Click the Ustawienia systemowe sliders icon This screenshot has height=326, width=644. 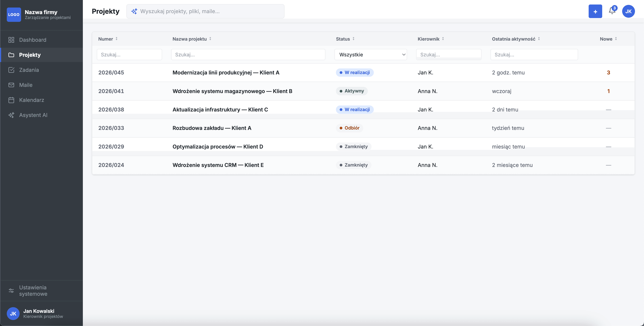click(11, 290)
